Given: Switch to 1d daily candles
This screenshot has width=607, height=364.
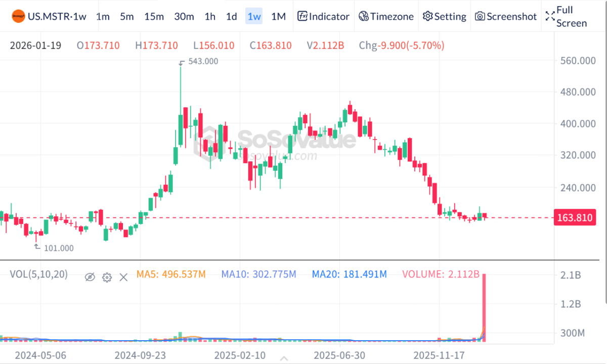Looking at the screenshot, I should point(231,17).
